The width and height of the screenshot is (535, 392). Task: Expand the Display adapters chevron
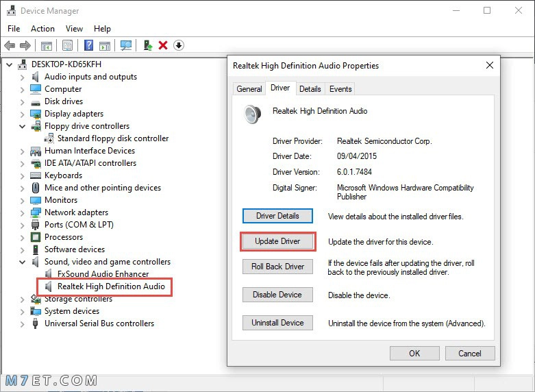click(22, 114)
